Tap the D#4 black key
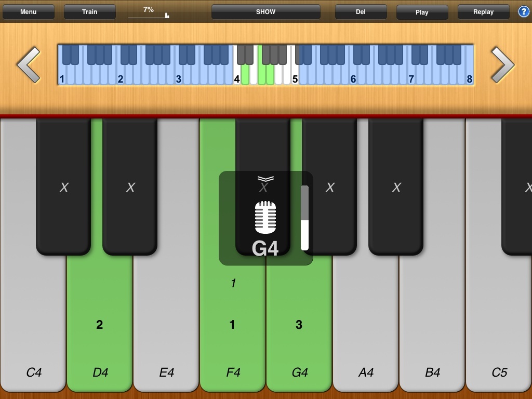 point(130,187)
